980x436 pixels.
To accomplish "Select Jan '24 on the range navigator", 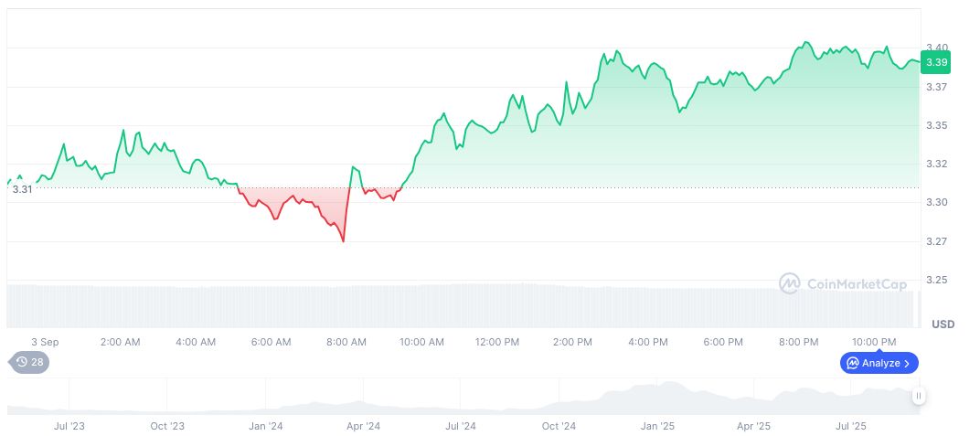I will (265, 426).
